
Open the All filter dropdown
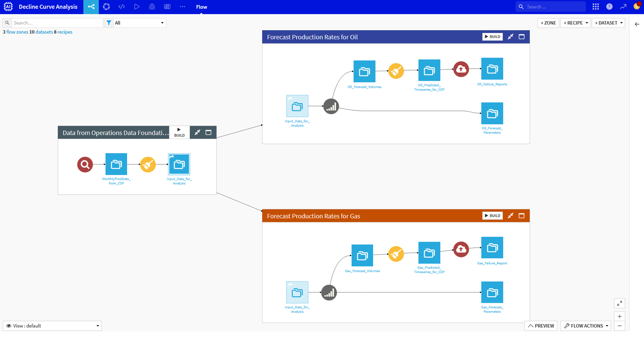139,23
